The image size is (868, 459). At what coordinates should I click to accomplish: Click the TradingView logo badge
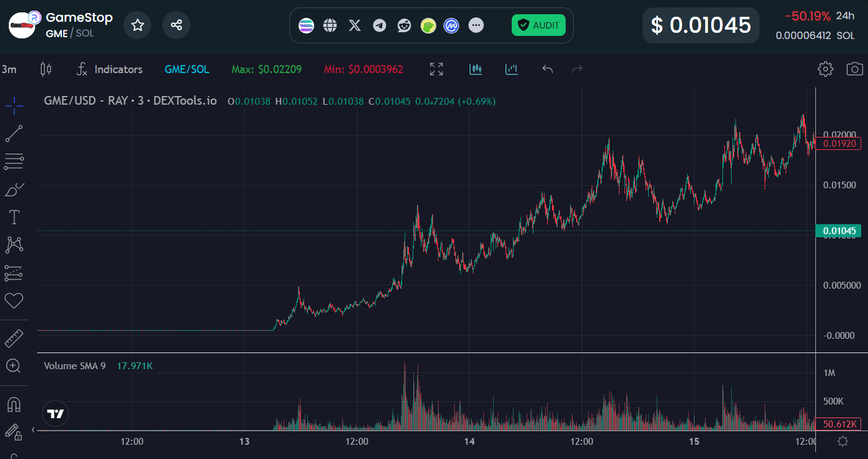click(56, 414)
